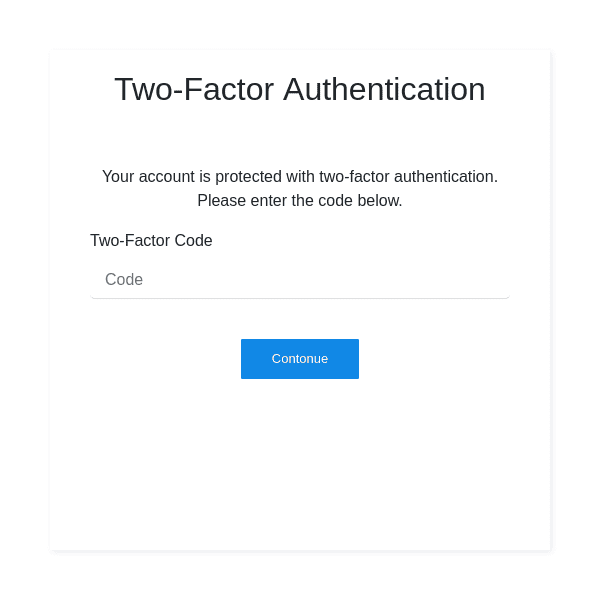Click the 'Code' placeholder text
Viewport: 600px width, 600px height.
pos(124,280)
